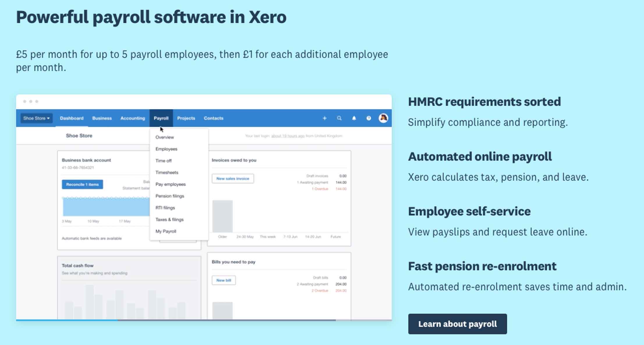Click the HMRC requirements sorted heading
Screen dimensions: 644x345
click(x=484, y=102)
